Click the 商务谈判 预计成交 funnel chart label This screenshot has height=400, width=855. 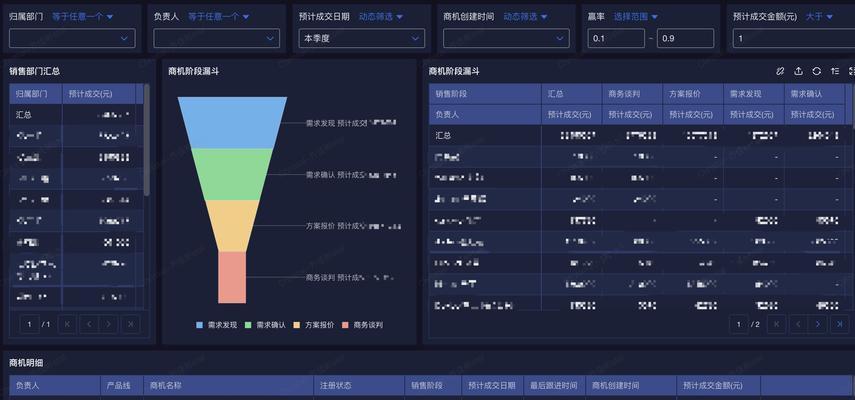(350, 277)
